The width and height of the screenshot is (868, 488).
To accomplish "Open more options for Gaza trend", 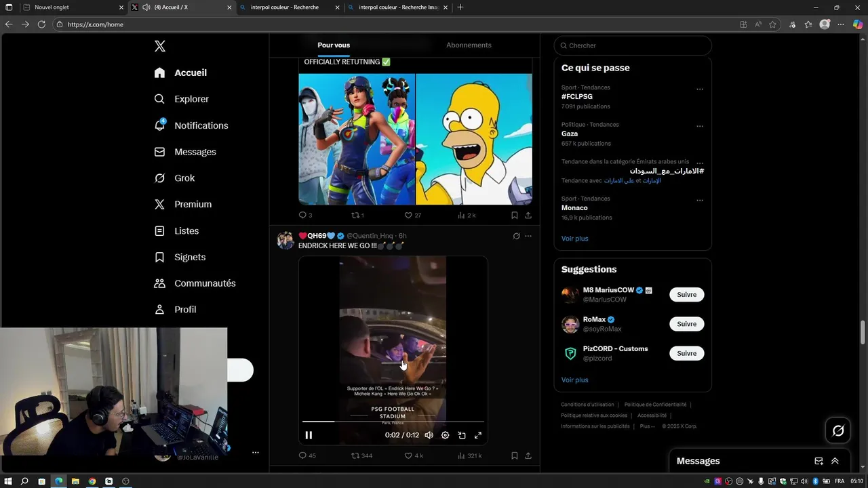I will coord(700,126).
